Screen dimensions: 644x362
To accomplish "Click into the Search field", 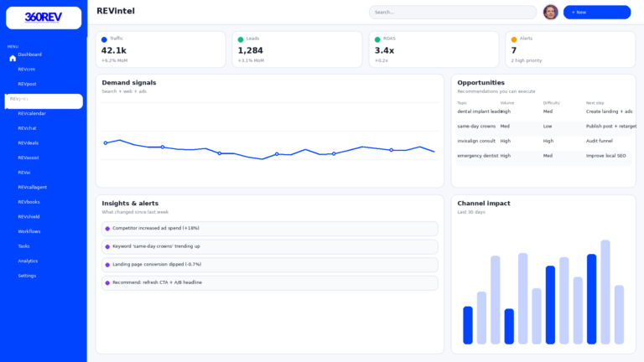I will tap(453, 13).
